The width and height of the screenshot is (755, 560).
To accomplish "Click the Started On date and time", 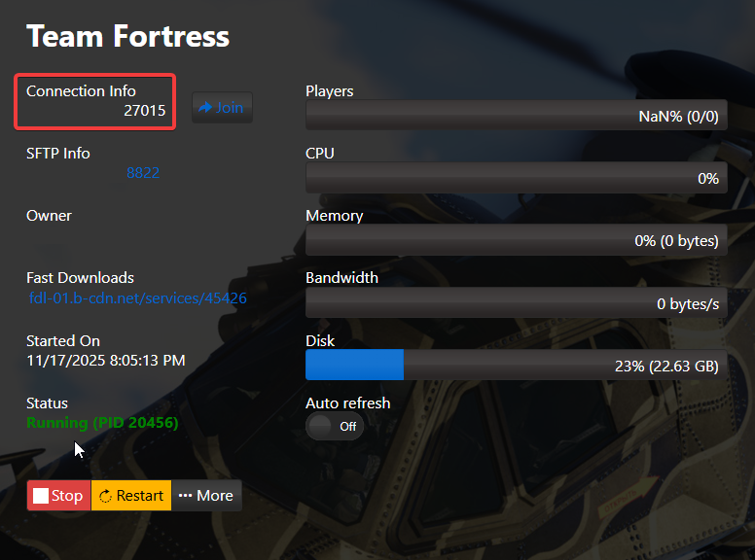I will 105,361.
